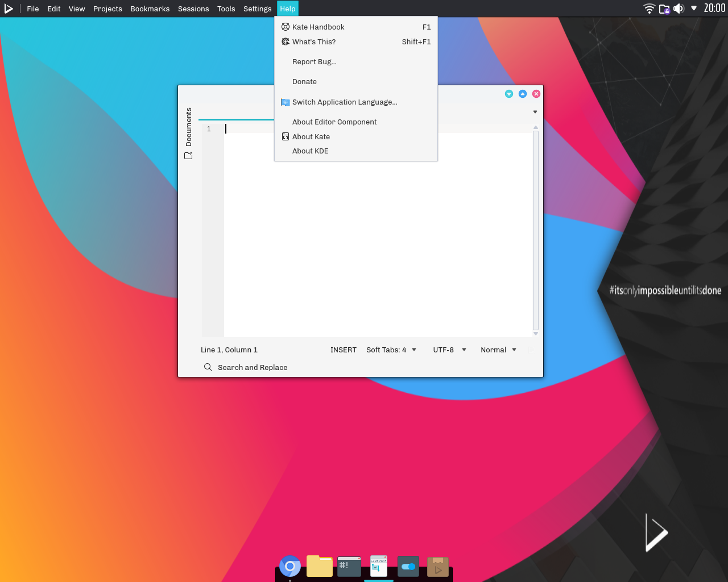
Task: Click the Line 1, Column 1 status entry
Action: [229, 350]
